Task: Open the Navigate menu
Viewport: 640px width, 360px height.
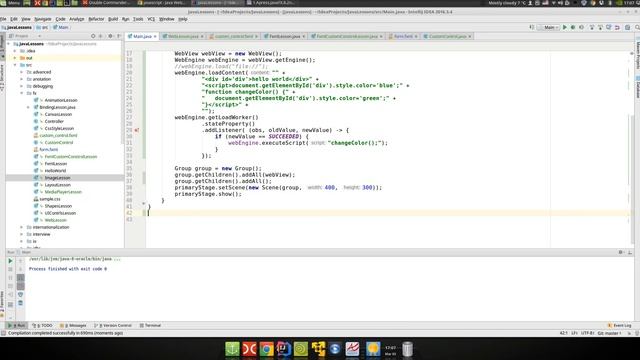Action: pos(42,19)
